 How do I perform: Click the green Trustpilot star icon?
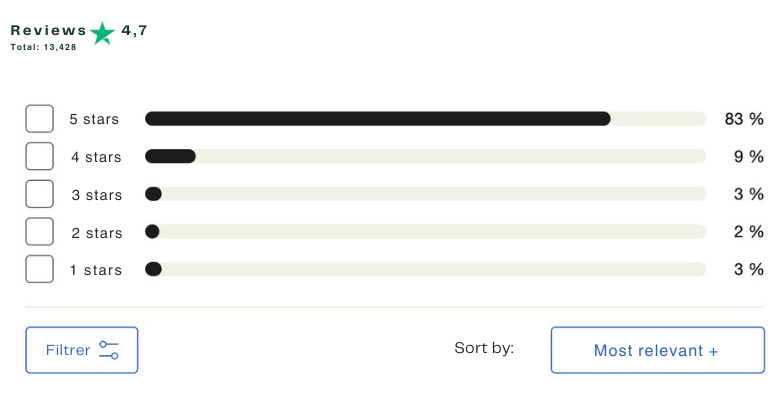pos(102,33)
